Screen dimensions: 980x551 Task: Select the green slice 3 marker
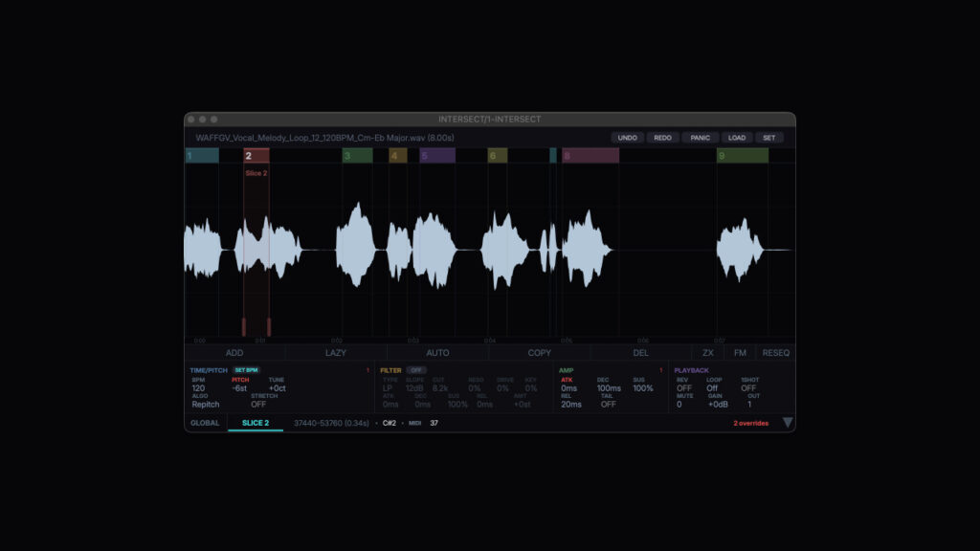pos(357,156)
